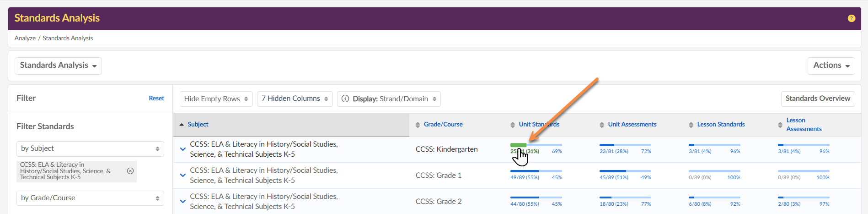Viewport: 868px width, 214px height.
Task: Open the Hide Empty Rows dropdown
Action: (x=216, y=99)
